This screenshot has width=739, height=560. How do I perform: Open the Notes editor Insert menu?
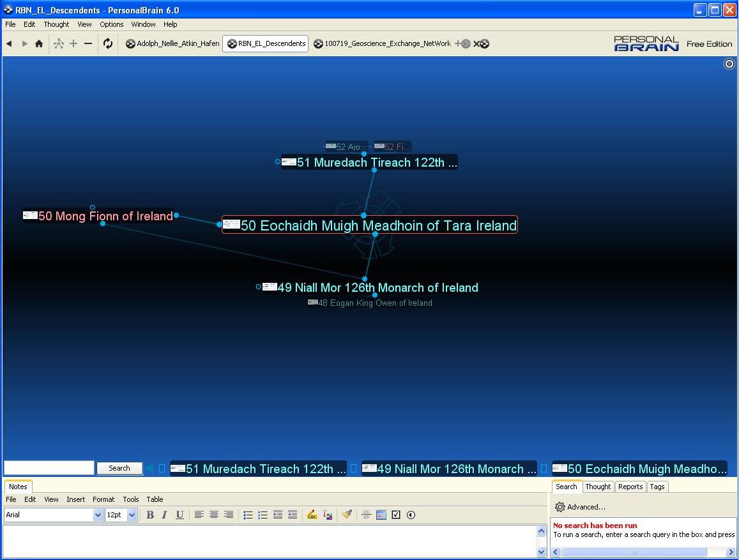pos(76,499)
